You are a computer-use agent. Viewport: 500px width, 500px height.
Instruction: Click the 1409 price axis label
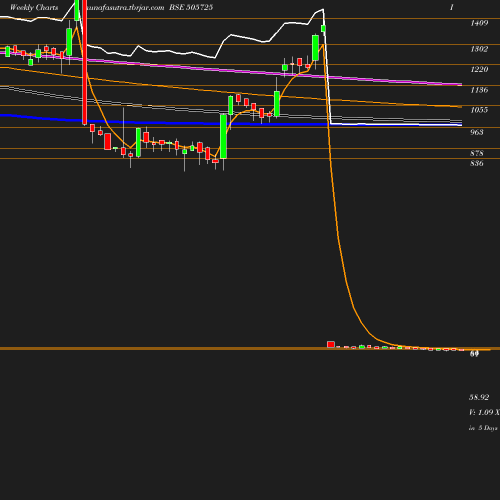click(x=479, y=23)
